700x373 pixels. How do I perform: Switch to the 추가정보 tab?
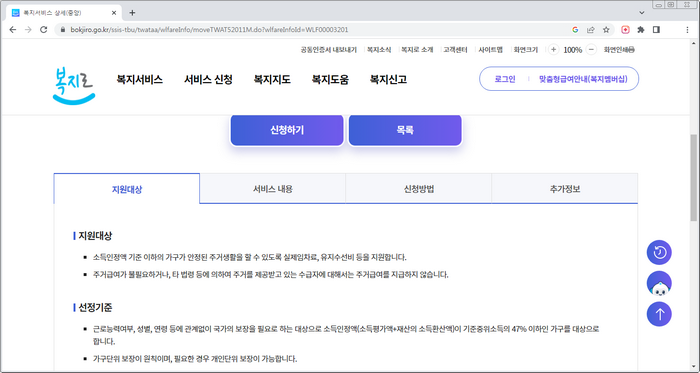coord(565,189)
